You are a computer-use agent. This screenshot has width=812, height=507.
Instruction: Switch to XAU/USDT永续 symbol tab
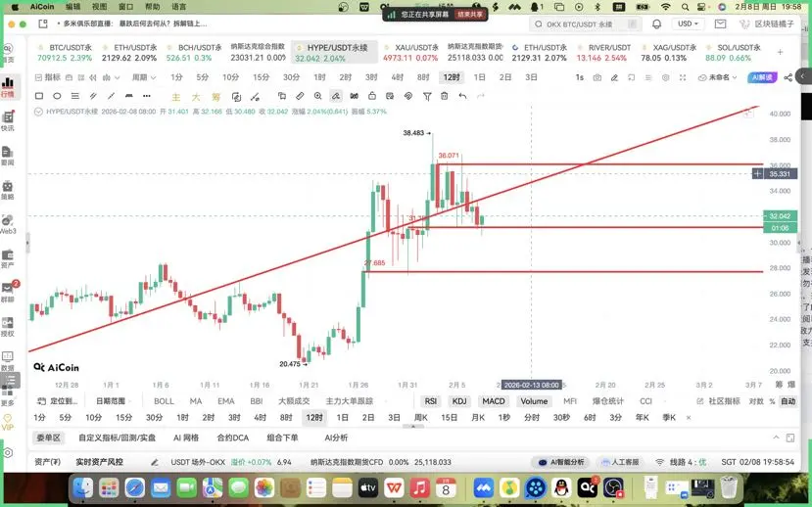click(410, 52)
